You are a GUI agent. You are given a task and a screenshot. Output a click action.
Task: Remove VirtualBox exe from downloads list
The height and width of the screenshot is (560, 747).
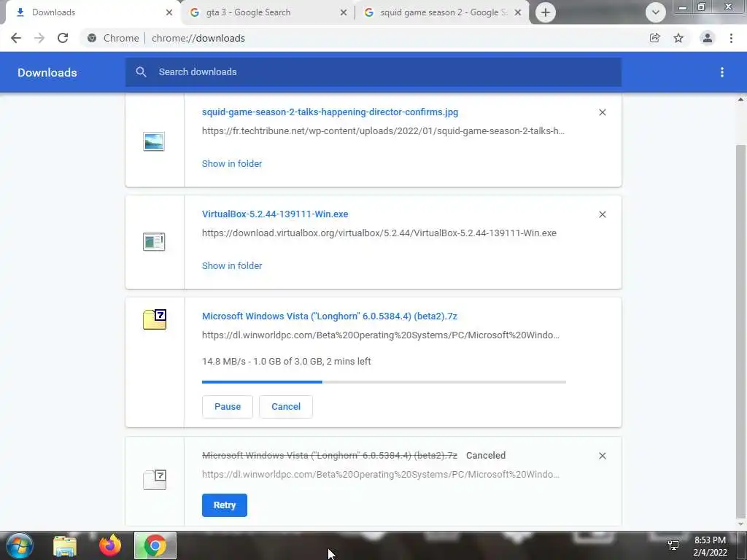pyautogui.click(x=602, y=214)
